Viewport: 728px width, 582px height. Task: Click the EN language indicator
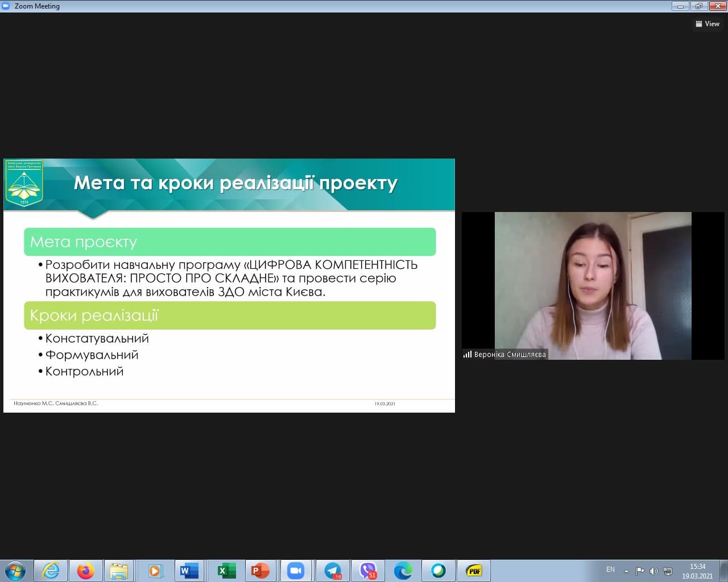(x=610, y=569)
